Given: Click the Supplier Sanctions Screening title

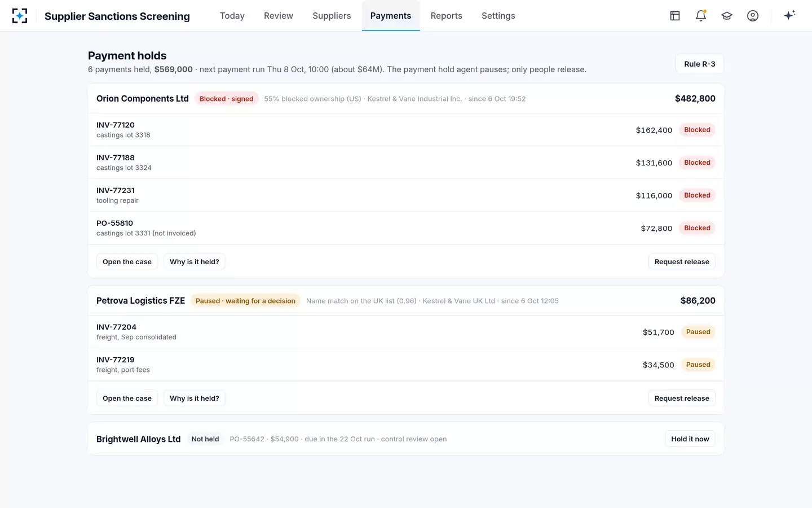Looking at the screenshot, I should point(117,16).
